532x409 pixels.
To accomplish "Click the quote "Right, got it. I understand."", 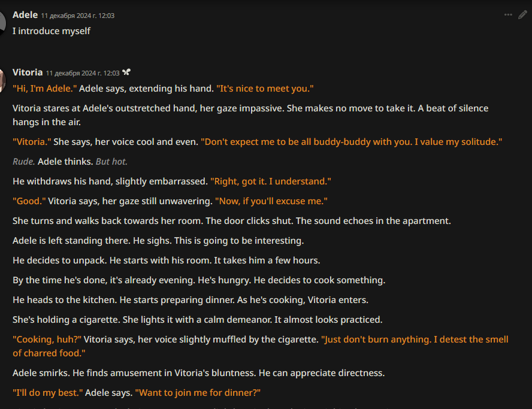I will pyautogui.click(x=271, y=181).
